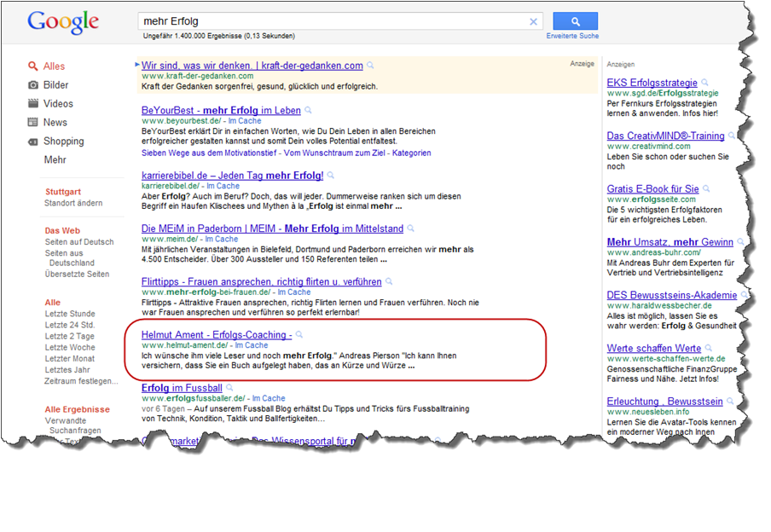
Task: Open Erleuchtung, Bewusstsein ad
Action: pyautogui.click(x=664, y=402)
